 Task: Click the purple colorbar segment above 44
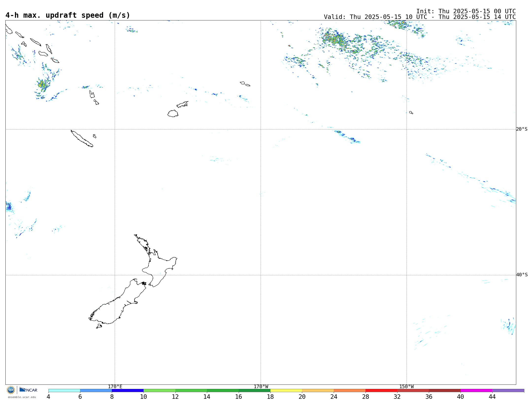(x=508, y=390)
